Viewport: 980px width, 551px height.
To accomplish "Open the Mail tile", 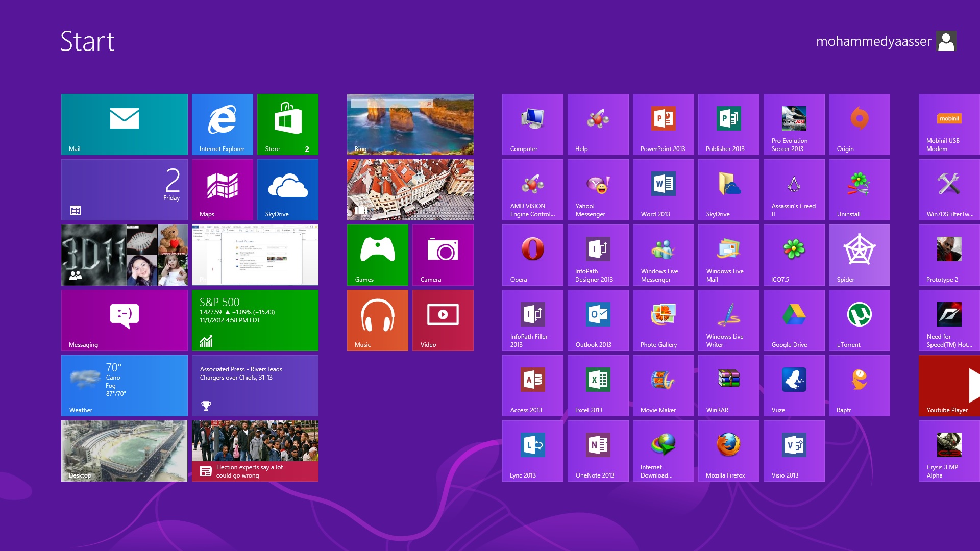I will tap(125, 124).
